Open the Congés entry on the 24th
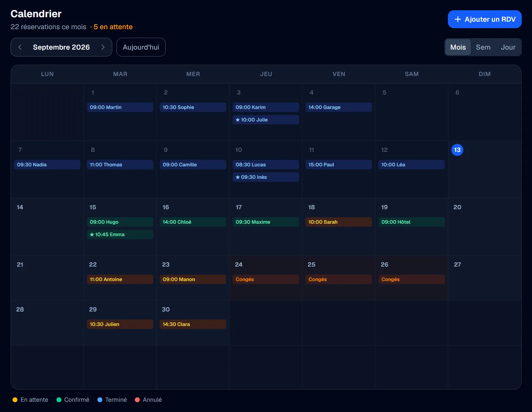The width and height of the screenshot is (532, 412). [266, 279]
